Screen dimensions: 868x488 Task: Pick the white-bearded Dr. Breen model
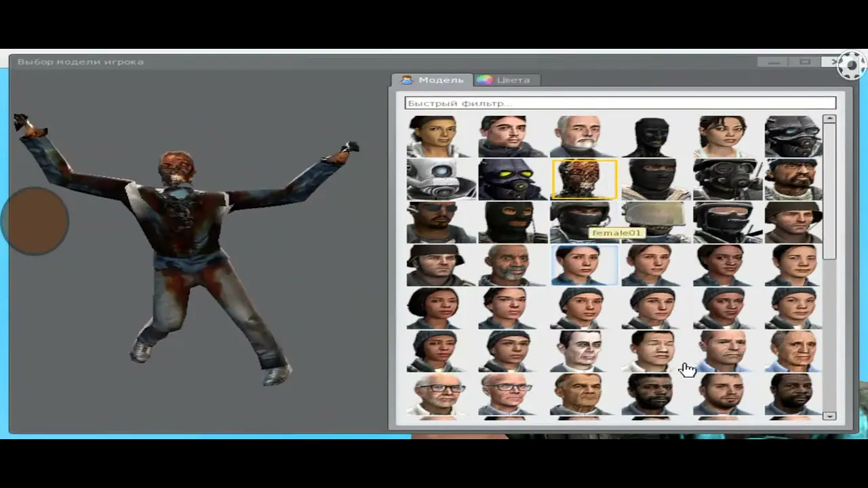coord(585,136)
